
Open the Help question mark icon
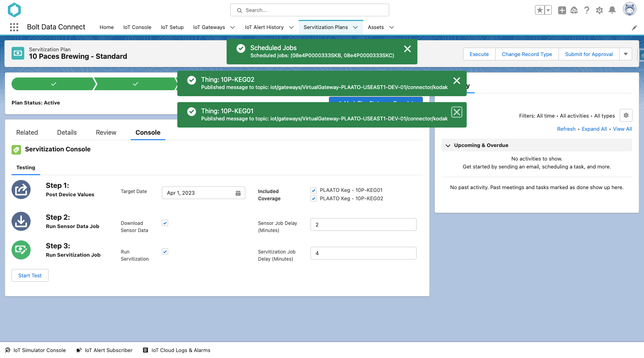coord(587,10)
